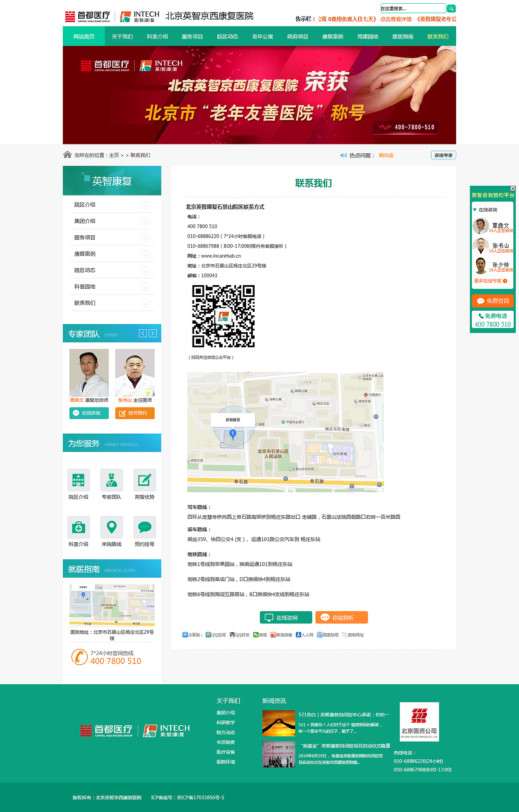Click the hot-topic speaker icon

click(x=343, y=155)
